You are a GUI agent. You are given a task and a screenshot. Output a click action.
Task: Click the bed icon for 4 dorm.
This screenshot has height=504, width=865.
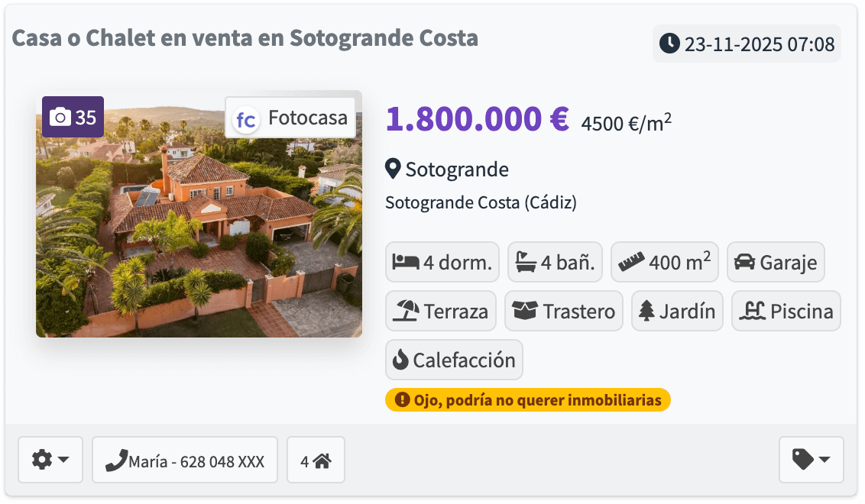pos(405,263)
